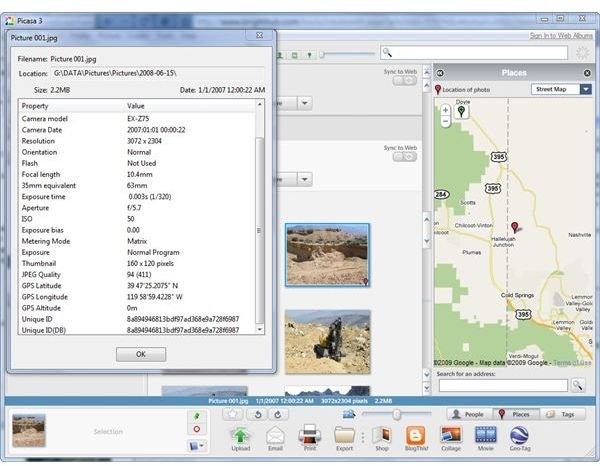The height and width of the screenshot is (466, 600).
Task: Switch to the Places tab
Action: coord(516,414)
